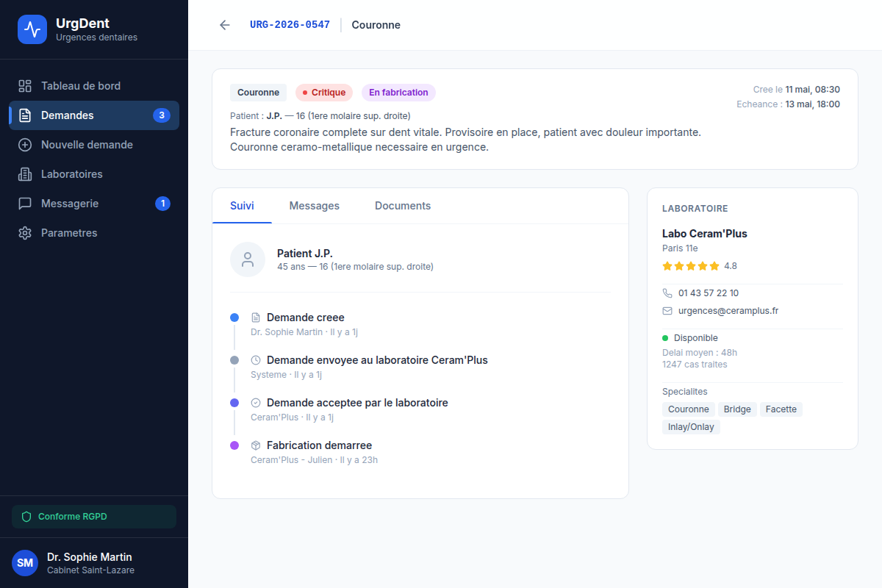The width and height of the screenshot is (882, 588).
Task: Click Ceram'Plus - Julien · Il y a 23h
Action: [315, 460]
